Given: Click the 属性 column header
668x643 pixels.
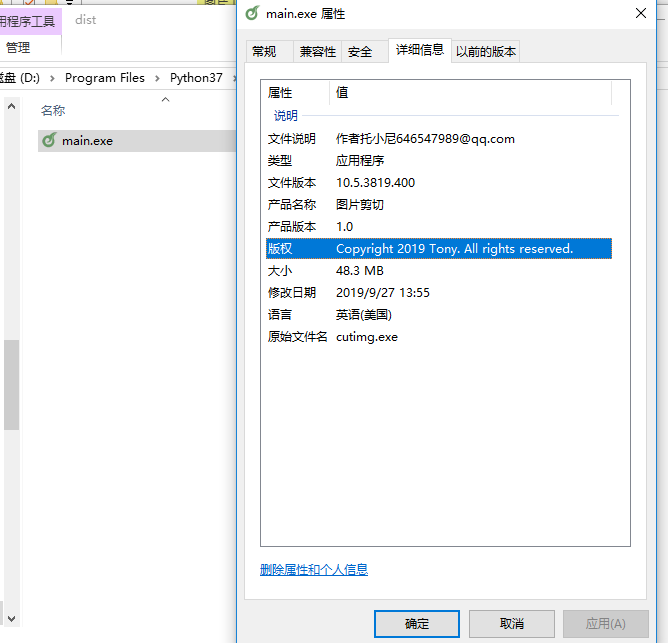Looking at the screenshot, I should pyautogui.click(x=280, y=92).
